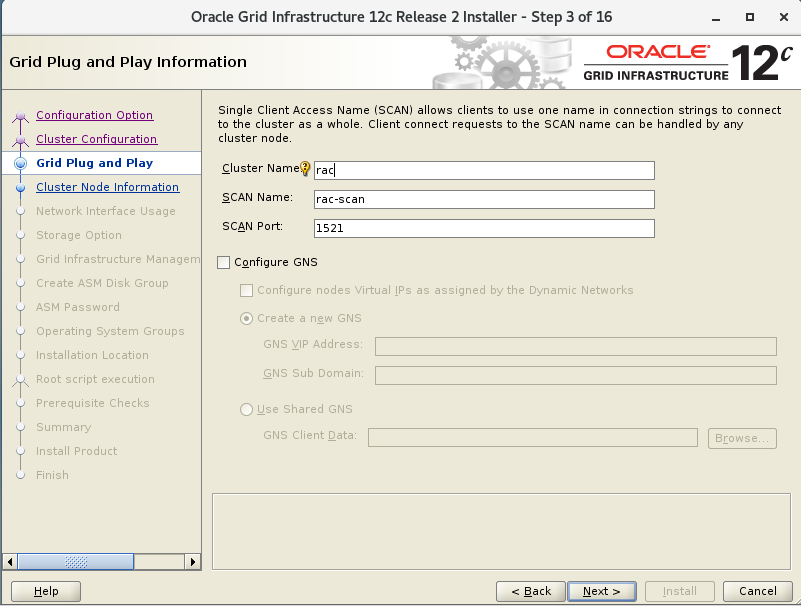The height and width of the screenshot is (606, 801).
Task: Focus the SCAN Name input field
Action: [x=484, y=199]
